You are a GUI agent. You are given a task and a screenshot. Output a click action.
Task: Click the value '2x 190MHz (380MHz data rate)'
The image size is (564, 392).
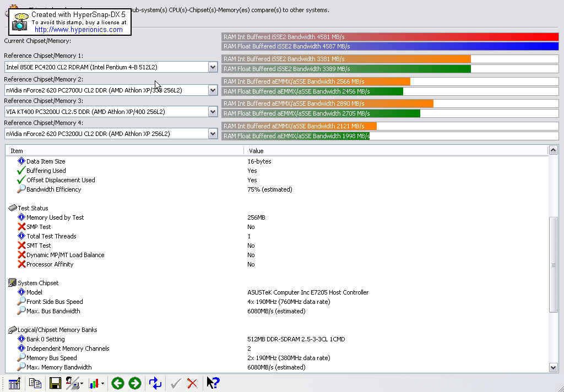click(x=289, y=358)
